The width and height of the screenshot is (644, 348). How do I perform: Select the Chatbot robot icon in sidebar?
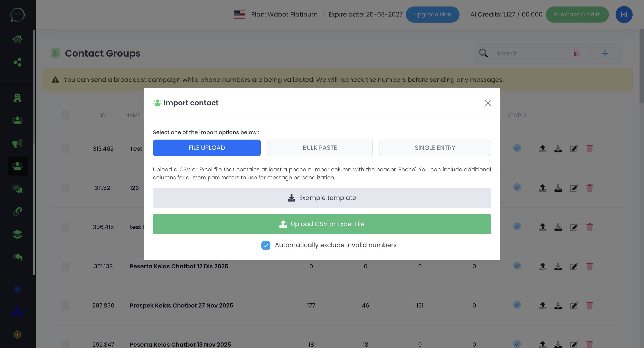tap(17, 98)
